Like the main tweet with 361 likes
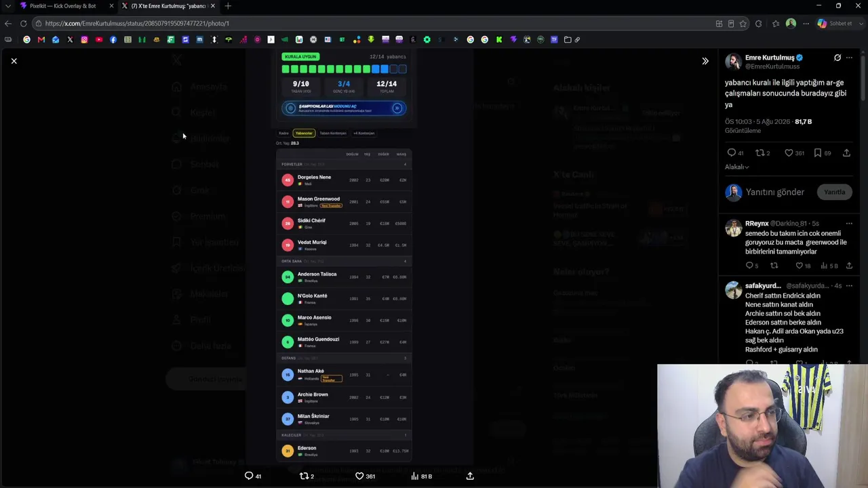 pyautogui.click(x=789, y=153)
